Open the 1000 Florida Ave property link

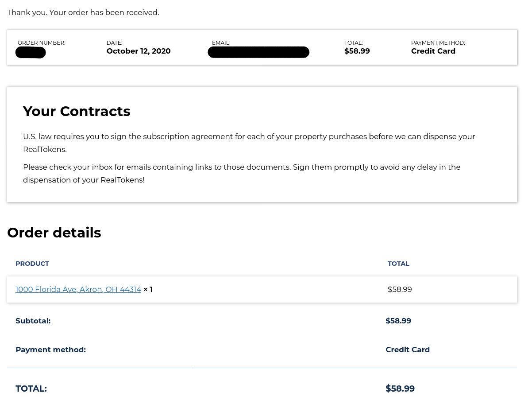coord(78,289)
